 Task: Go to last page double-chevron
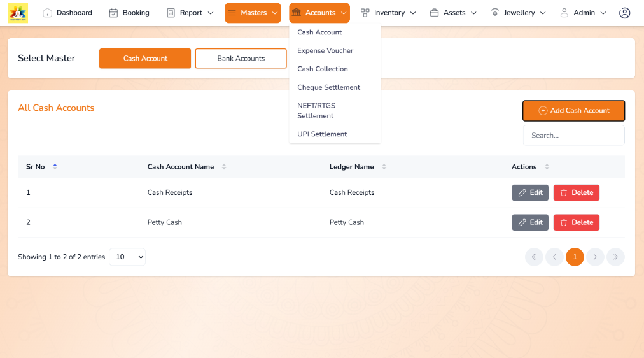615,257
